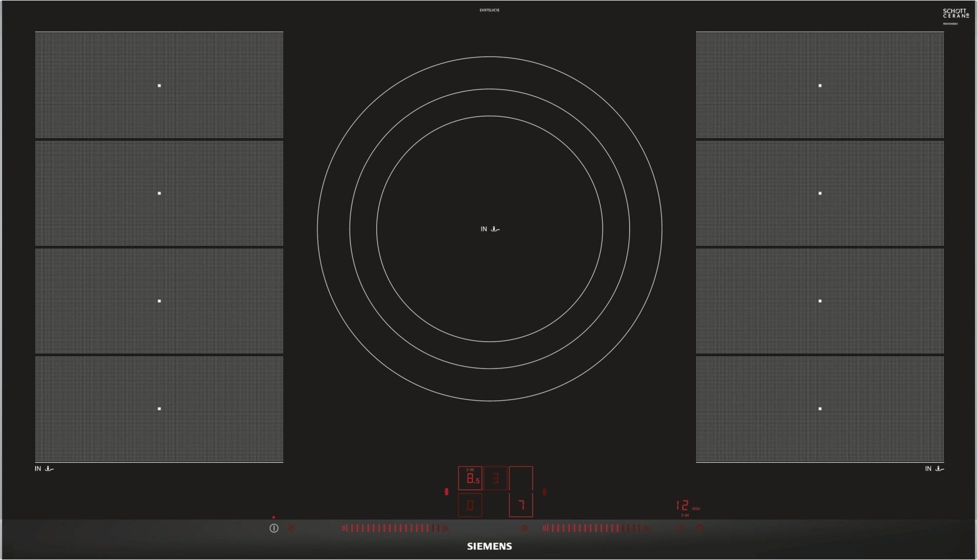This screenshot has height=560, width=977.
Task: Tap the flex zone indicator right of display
Action: (x=544, y=492)
